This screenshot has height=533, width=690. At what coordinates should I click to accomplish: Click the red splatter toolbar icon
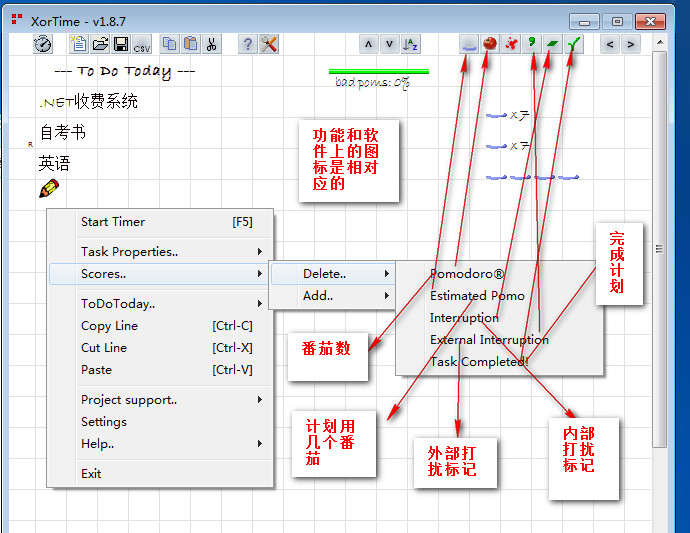coord(511,44)
